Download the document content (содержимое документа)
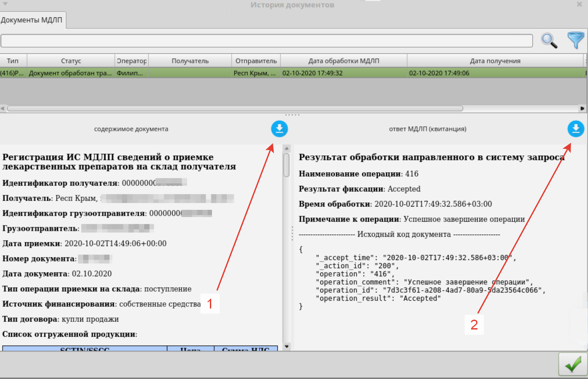The height and width of the screenshot is (379, 588). [x=279, y=129]
